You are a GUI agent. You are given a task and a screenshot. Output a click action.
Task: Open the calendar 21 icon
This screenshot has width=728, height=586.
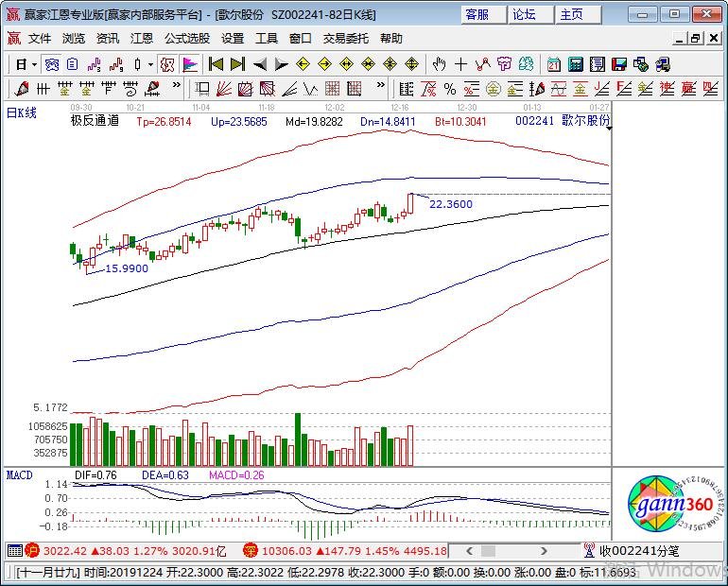click(553, 64)
